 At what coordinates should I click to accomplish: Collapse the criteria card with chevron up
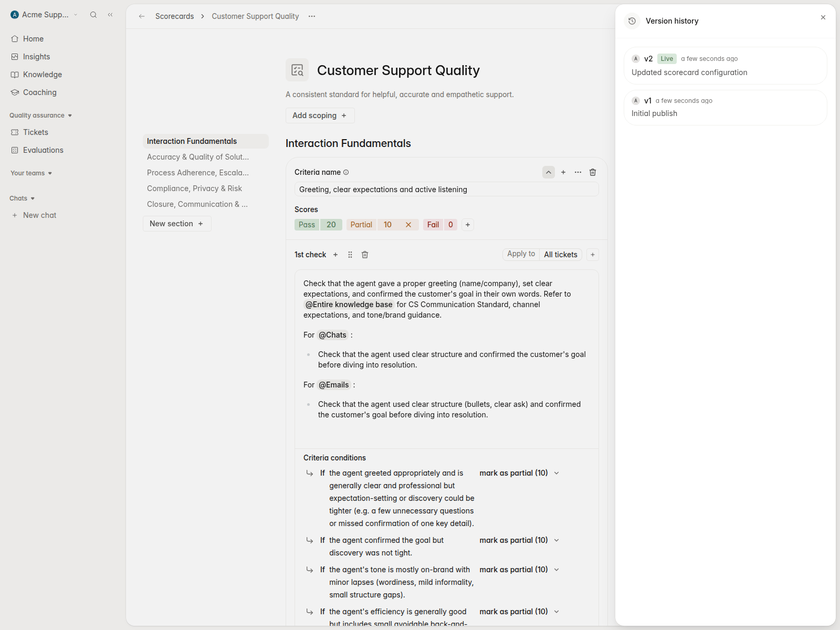549,172
